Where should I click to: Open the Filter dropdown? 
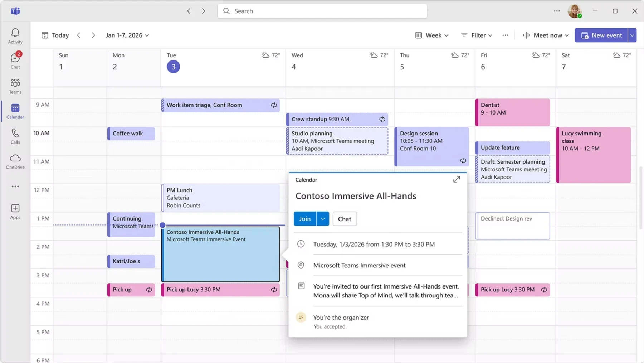(477, 35)
